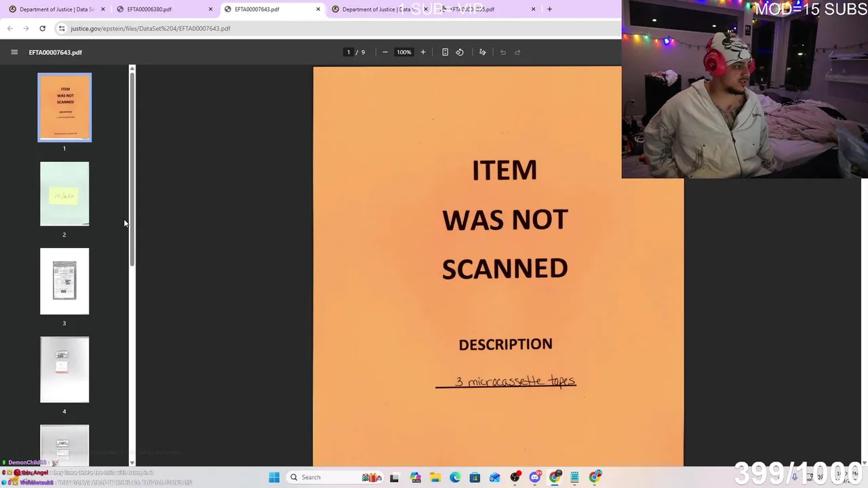Launch Microsoft Edge from the taskbar
Screen dimensions: 868x488
click(455, 477)
